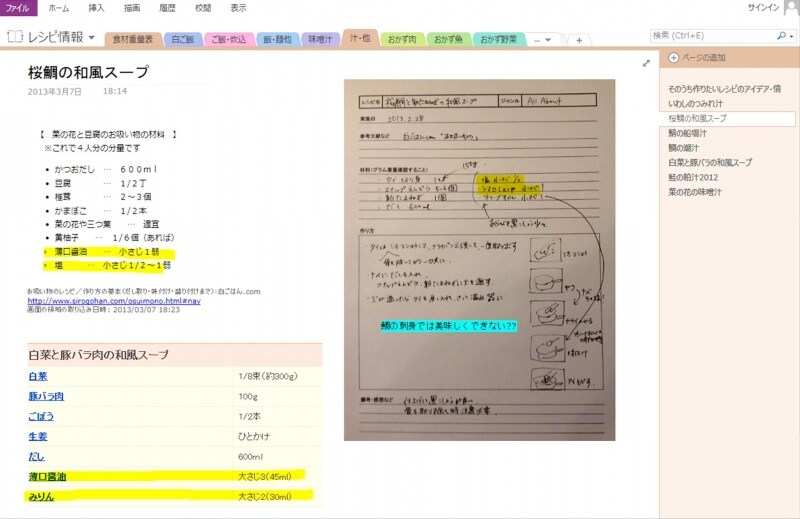Viewport: 800px width, 519px height.
Task: Open the sirogohan.com osuimono link
Action: 114,301
